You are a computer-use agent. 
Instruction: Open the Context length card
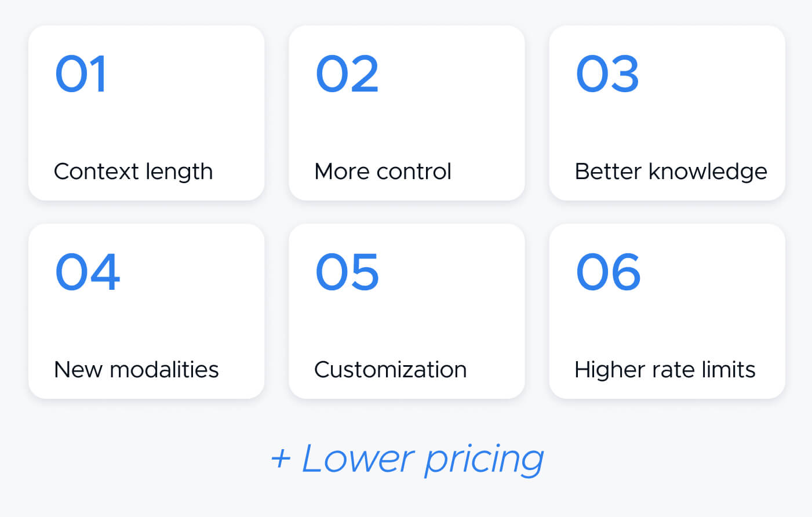(147, 113)
